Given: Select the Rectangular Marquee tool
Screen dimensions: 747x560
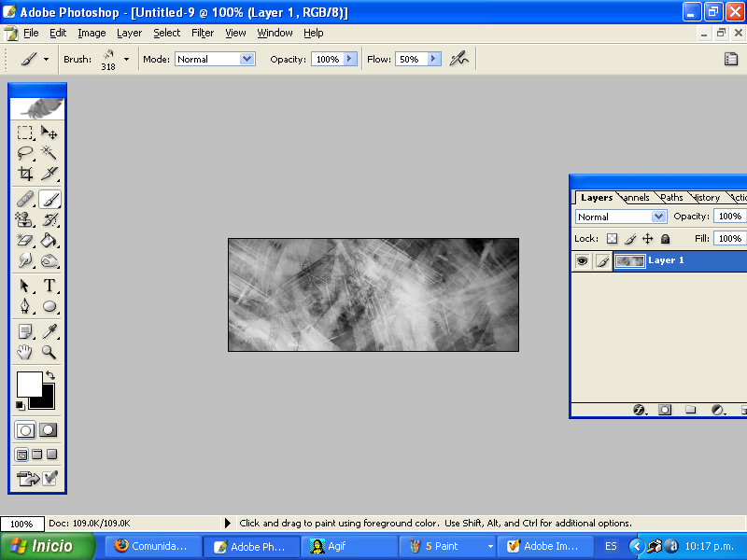Looking at the screenshot, I should point(25,133).
